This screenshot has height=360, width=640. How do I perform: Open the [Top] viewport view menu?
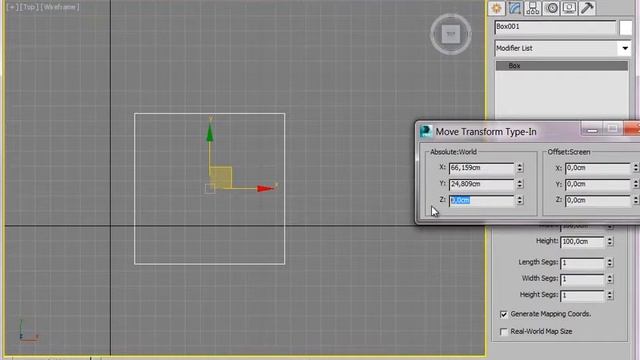[x=29, y=7]
